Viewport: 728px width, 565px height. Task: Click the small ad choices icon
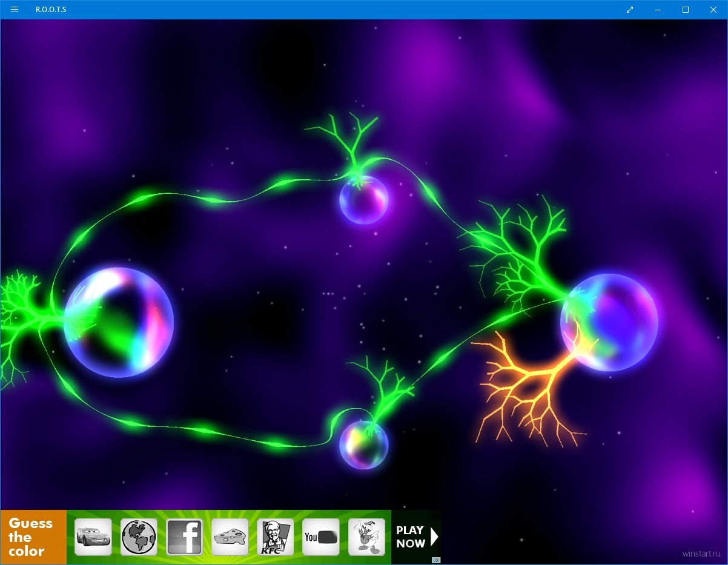click(436, 560)
